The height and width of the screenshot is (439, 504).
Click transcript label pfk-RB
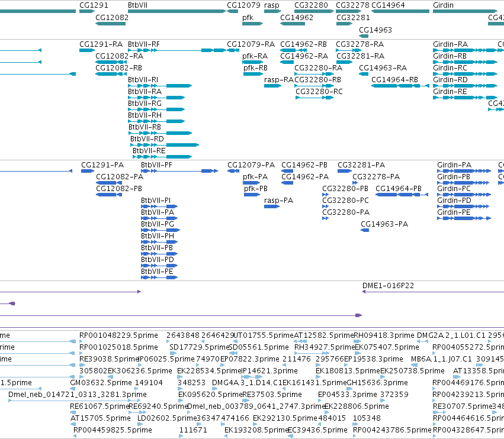(x=255, y=68)
